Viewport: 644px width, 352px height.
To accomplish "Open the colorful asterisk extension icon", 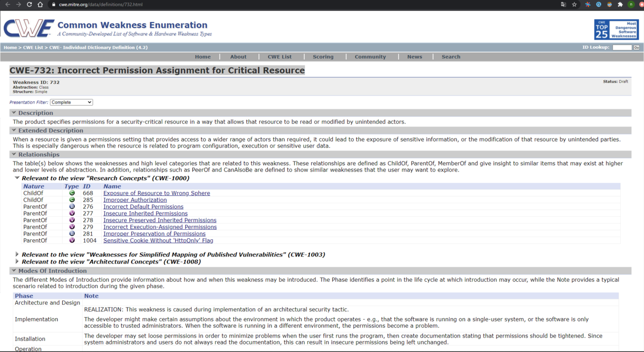I will [588, 4].
